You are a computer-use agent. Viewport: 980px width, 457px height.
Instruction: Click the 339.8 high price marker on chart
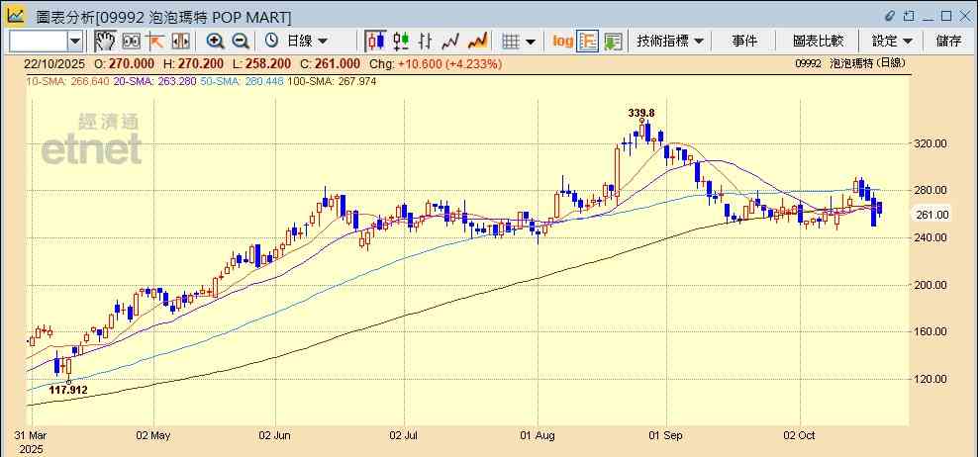tap(641, 113)
